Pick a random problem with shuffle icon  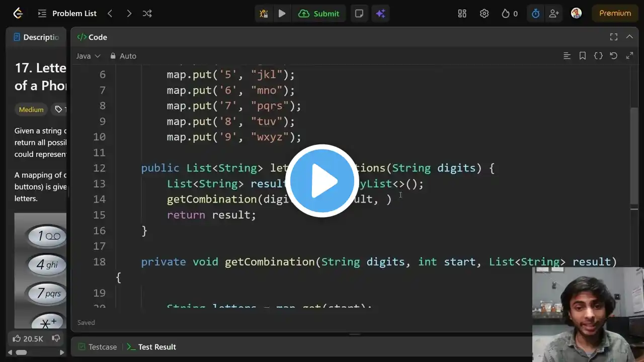point(147,14)
